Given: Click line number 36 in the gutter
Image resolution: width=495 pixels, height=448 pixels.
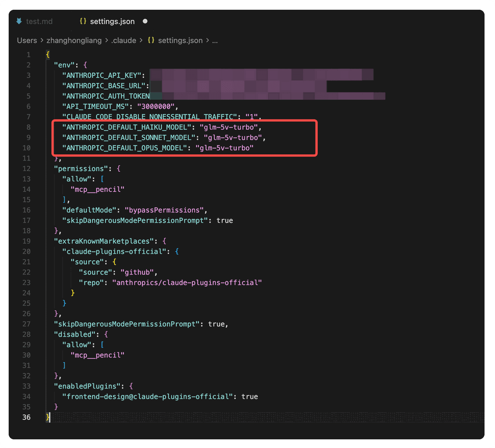Looking at the screenshot, I should [x=26, y=417].
